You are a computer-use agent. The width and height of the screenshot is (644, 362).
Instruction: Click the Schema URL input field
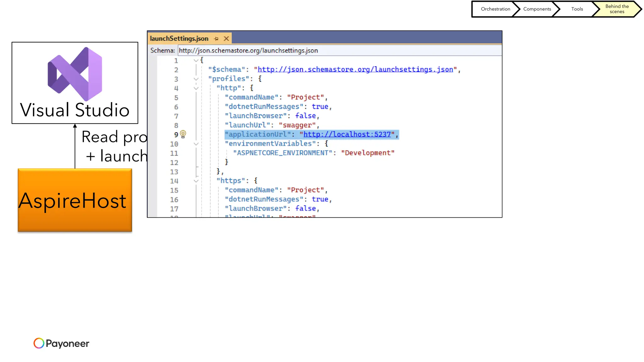coord(340,51)
